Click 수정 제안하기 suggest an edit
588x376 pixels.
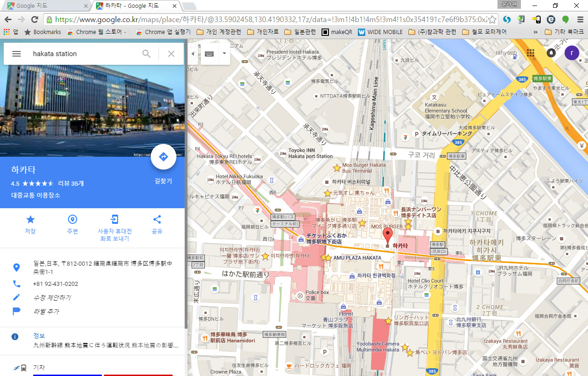52,298
